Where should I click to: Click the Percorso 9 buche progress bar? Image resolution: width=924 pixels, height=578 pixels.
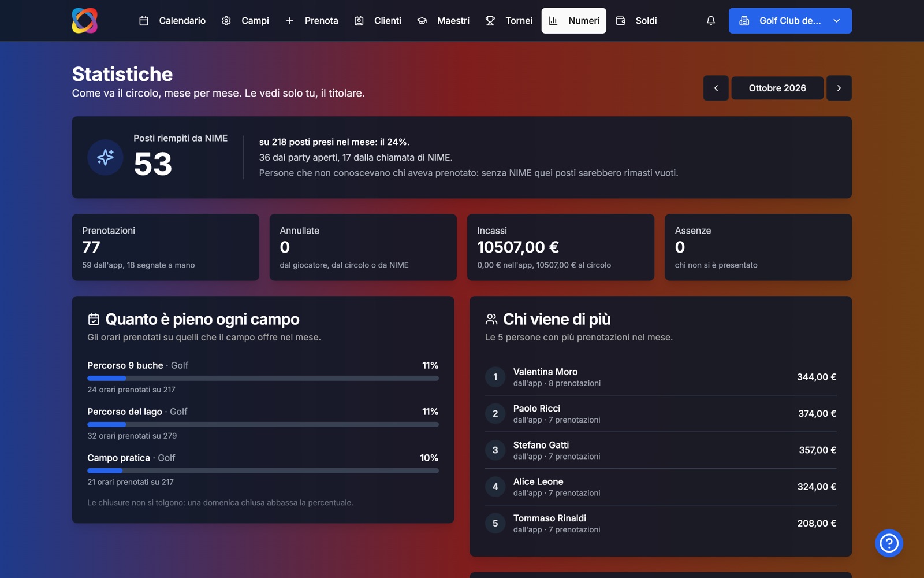pos(263,378)
